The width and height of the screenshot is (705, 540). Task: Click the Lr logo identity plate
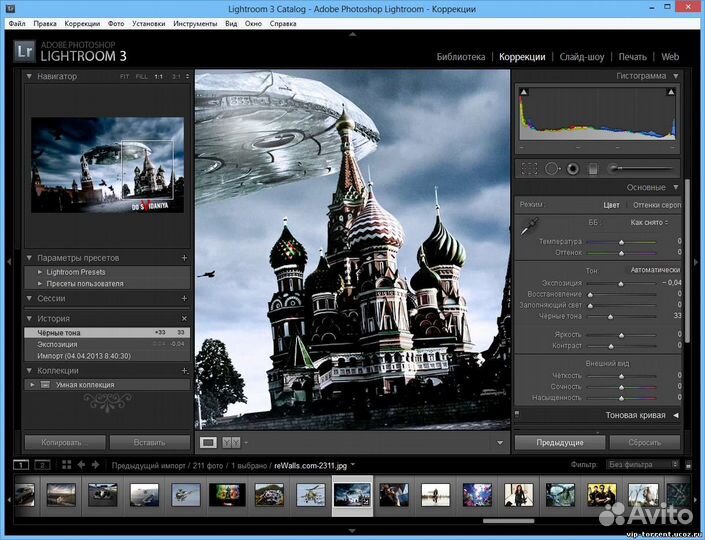tap(24, 51)
